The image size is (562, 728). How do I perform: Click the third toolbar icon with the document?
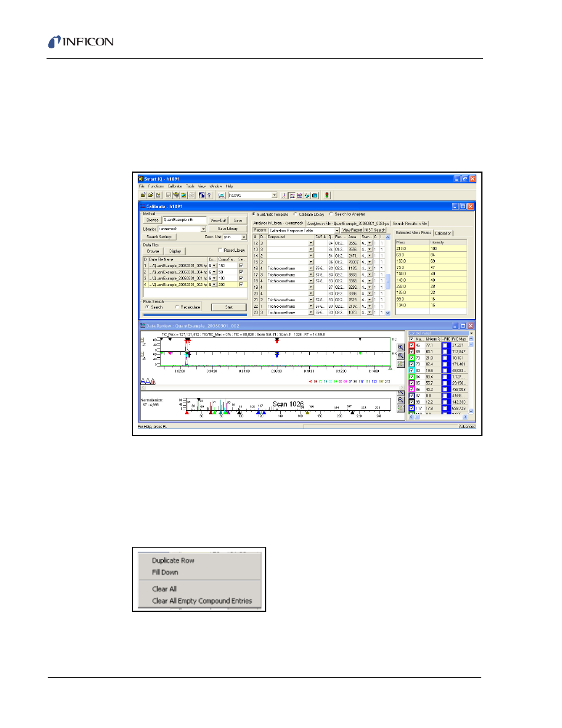158,195
